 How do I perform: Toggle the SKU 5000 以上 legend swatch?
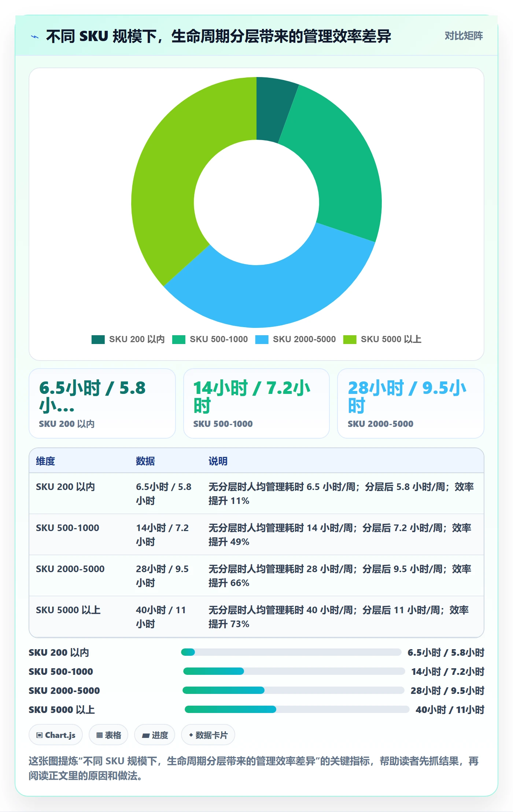[350, 339]
